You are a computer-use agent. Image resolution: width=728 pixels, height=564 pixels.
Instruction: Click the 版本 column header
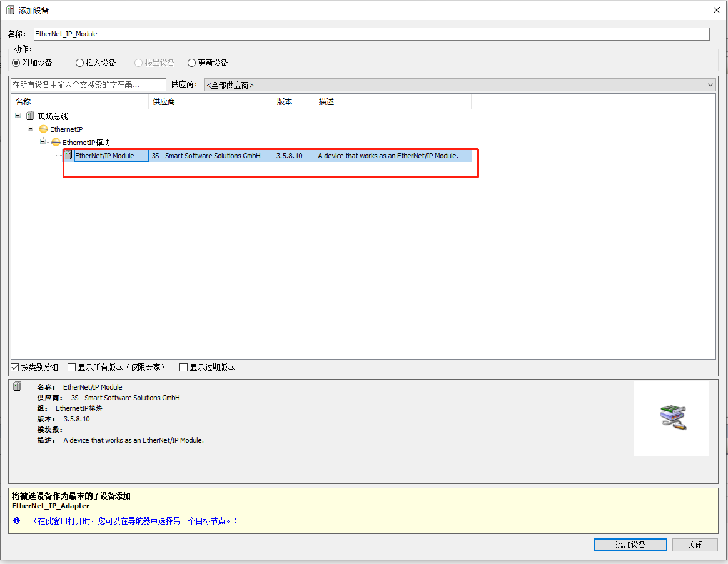coord(294,102)
